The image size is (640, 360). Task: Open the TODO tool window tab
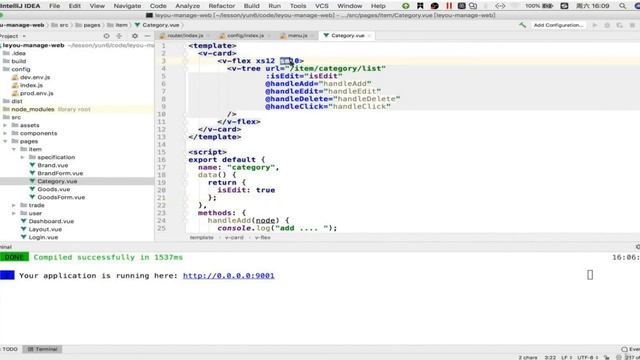(10, 349)
